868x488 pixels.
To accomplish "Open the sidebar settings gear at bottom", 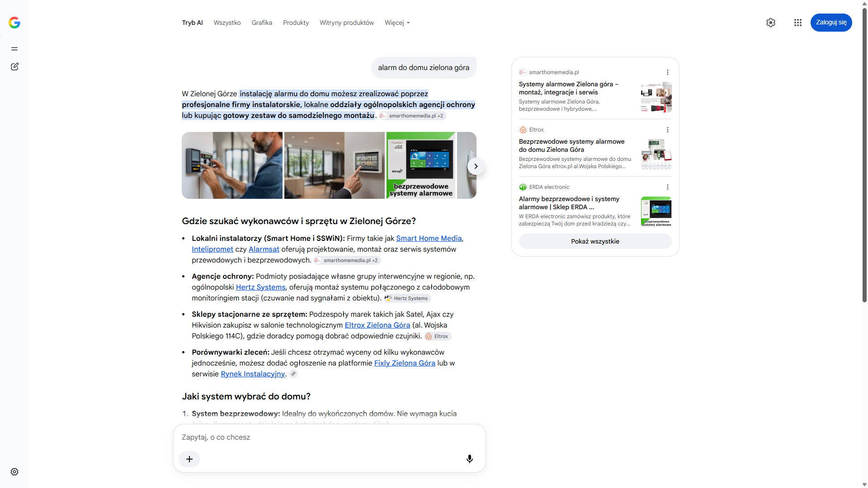I will (14, 472).
